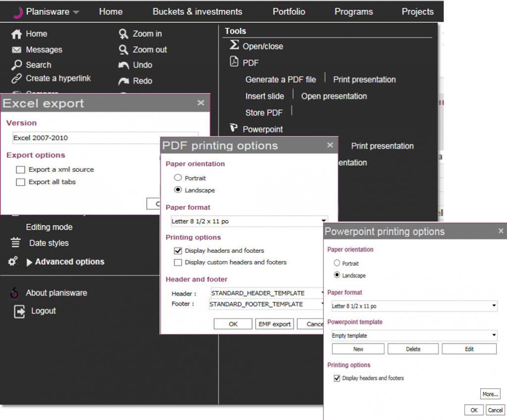The width and height of the screenshot is (507, 420).
Task: Toggle Powerpoint Display headers and footers checkbox
Action: coord(337,378)
